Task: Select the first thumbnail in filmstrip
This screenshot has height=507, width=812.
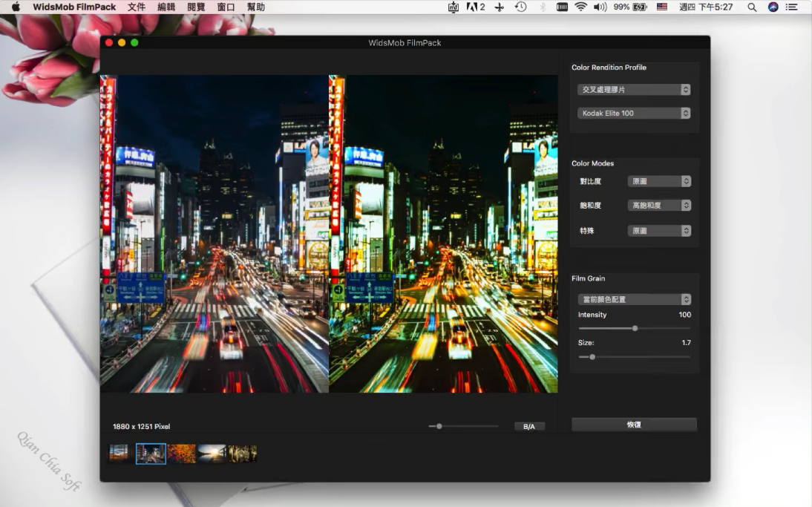Action: click(x=119, y=453)
